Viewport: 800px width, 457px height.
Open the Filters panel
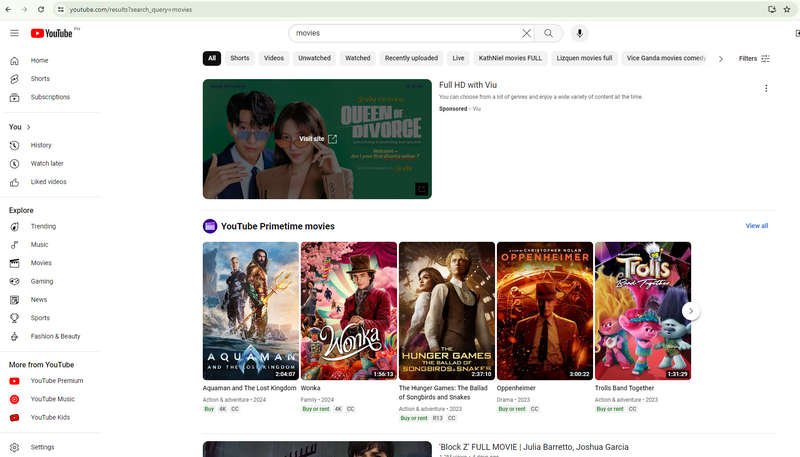(x=754, y=59)
